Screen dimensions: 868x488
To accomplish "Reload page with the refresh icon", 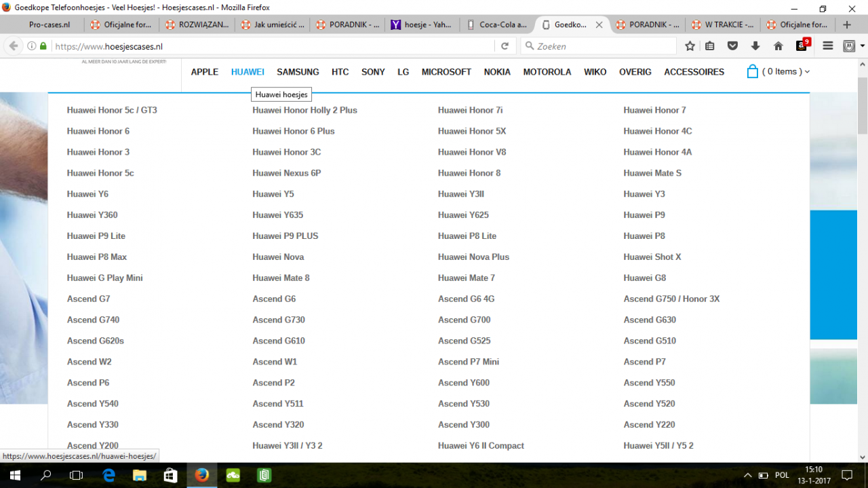I will 505,46.
